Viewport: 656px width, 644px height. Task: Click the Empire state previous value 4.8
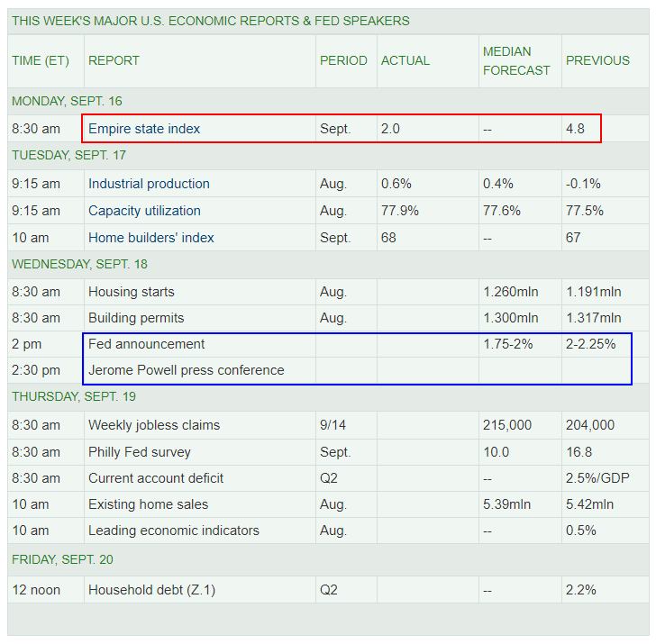pyautogui.click(x=575, y=129)
